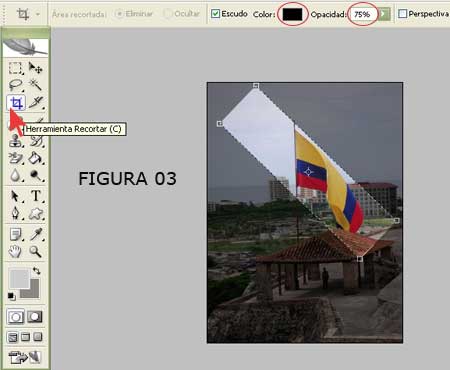Click the top crop handle on image
This screenshot has height=370, width=450.
[256, 86]
